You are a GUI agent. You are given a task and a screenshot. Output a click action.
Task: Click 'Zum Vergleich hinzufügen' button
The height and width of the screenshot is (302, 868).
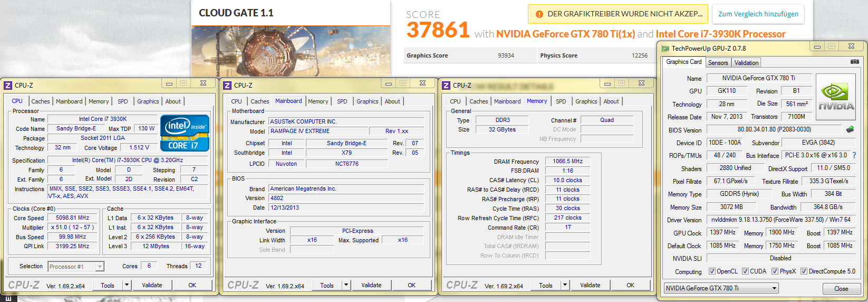click(758, 14)
